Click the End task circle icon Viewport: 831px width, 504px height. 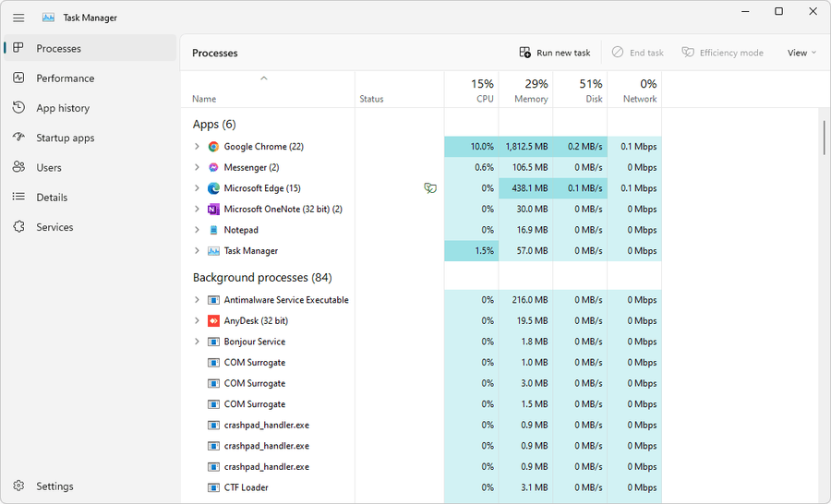click(618, 52)
